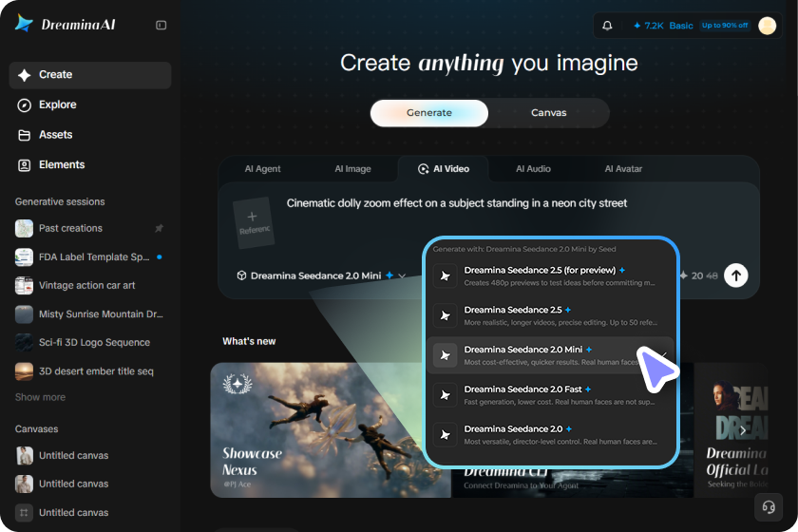Open the user profile avatar
Viewport: 798px width, 532px height.
[x=767, y=26]
